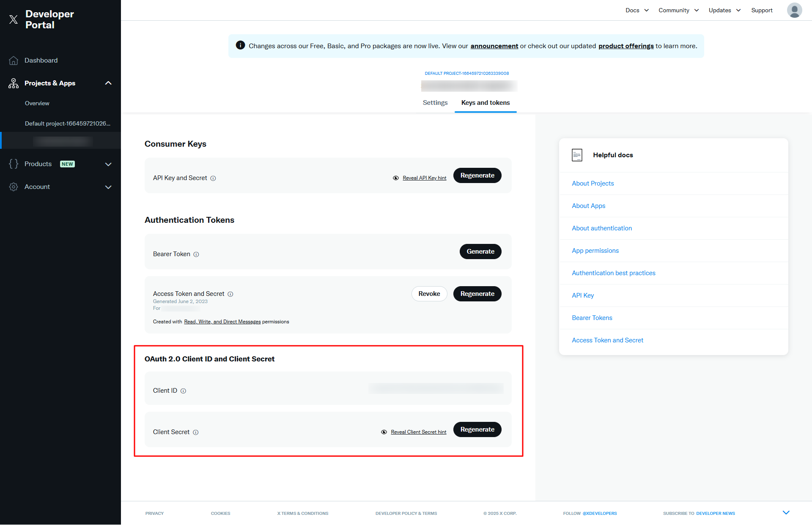Click the Account gear icon
The width and height of the screenshot is (812, 525).
click(14, 187)
